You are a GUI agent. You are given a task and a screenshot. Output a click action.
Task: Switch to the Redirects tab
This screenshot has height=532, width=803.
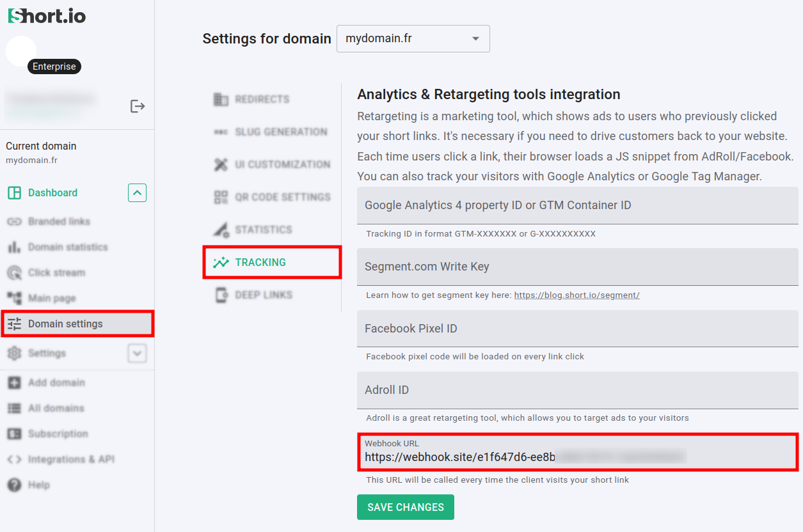[262, 99]
